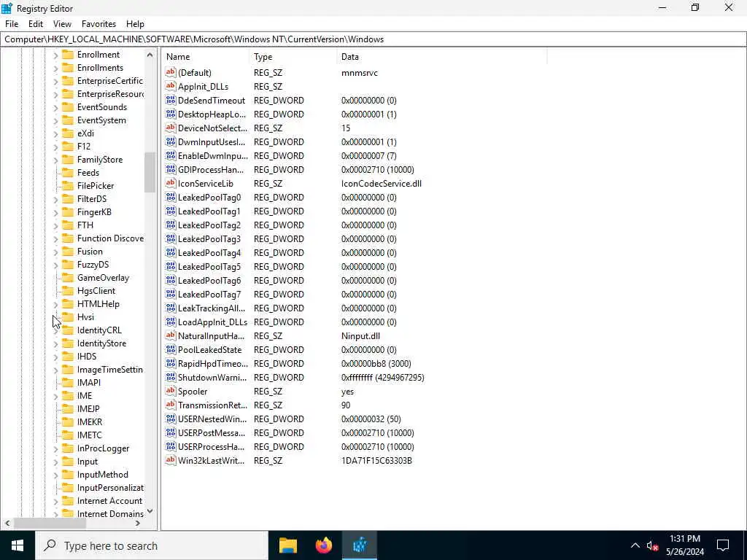The height and width of the screenshot is (560, 747).
Task: Select the RapidHpdTimeo... value name
Action: tap(212, 363)
